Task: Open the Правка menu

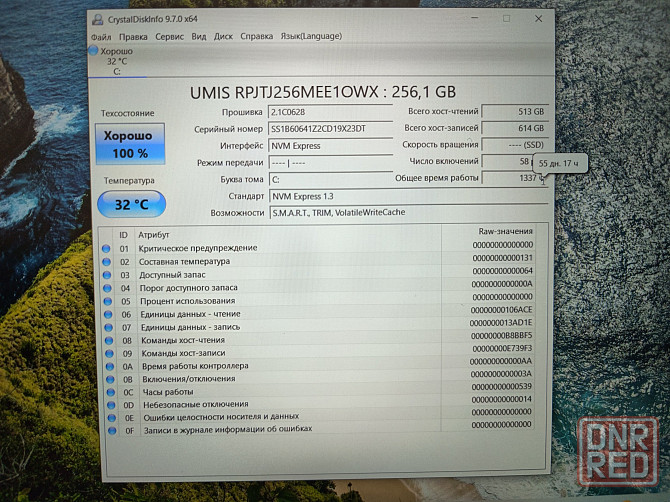Action: tap(133, 37)
